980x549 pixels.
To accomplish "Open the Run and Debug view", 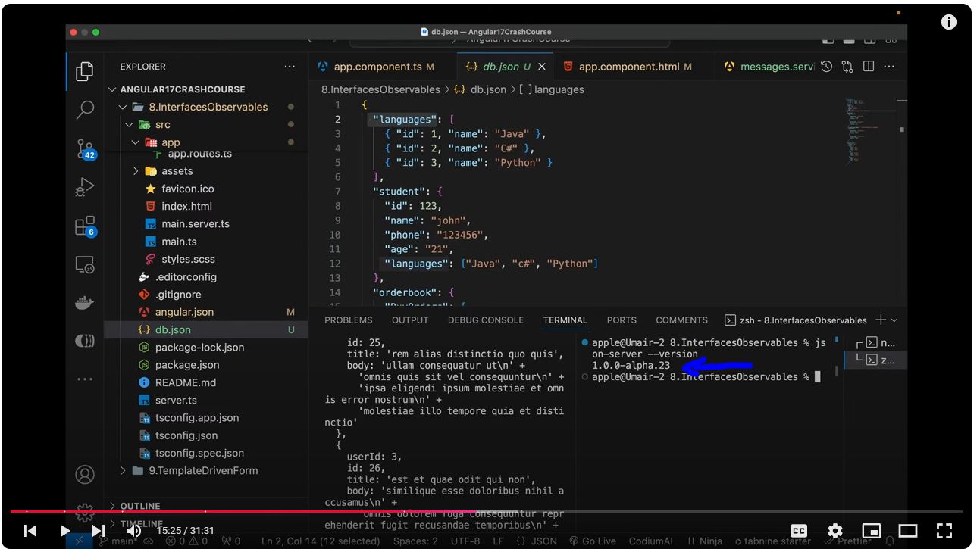I will click(x=85, y=187).
